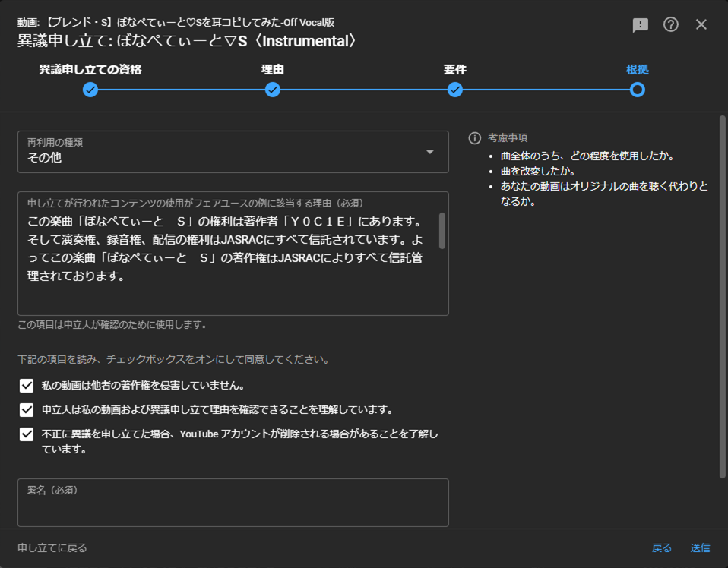Select the 異議申し立ての資格 step label
Viewport: 728px width, 568px height.
coord(90,70)
